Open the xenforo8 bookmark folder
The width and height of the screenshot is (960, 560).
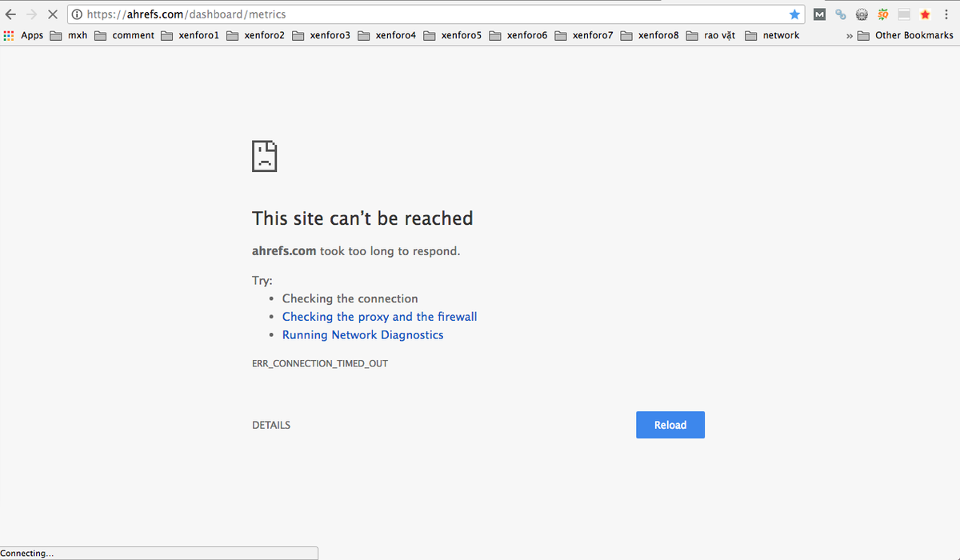[x=649, y=35]
